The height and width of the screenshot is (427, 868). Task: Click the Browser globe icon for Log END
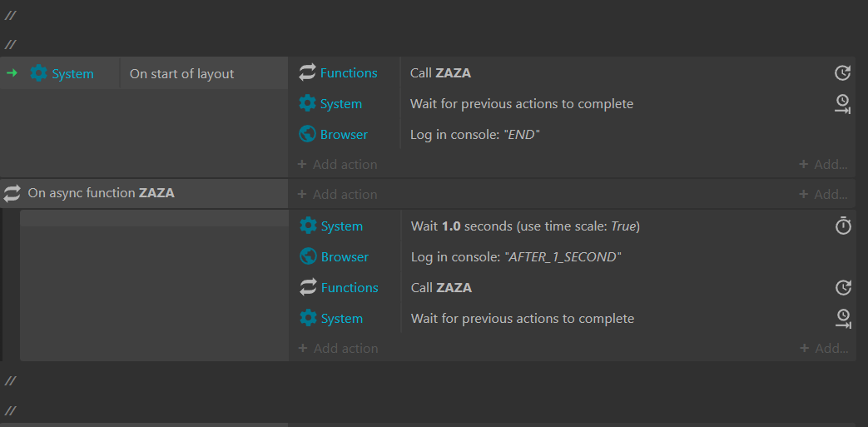307,134
